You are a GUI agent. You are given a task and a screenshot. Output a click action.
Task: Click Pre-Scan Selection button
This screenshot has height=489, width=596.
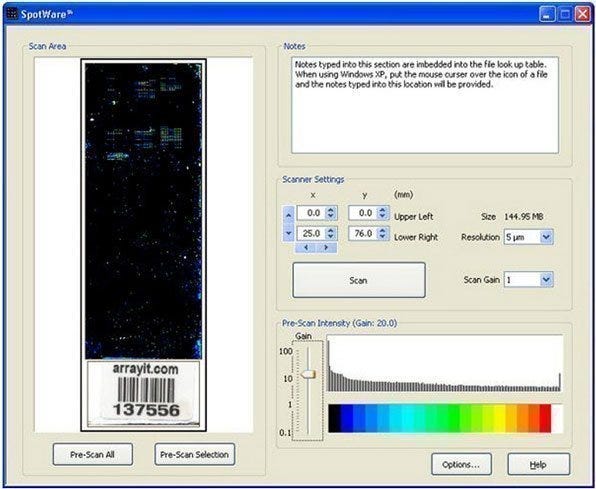[195, 454]
